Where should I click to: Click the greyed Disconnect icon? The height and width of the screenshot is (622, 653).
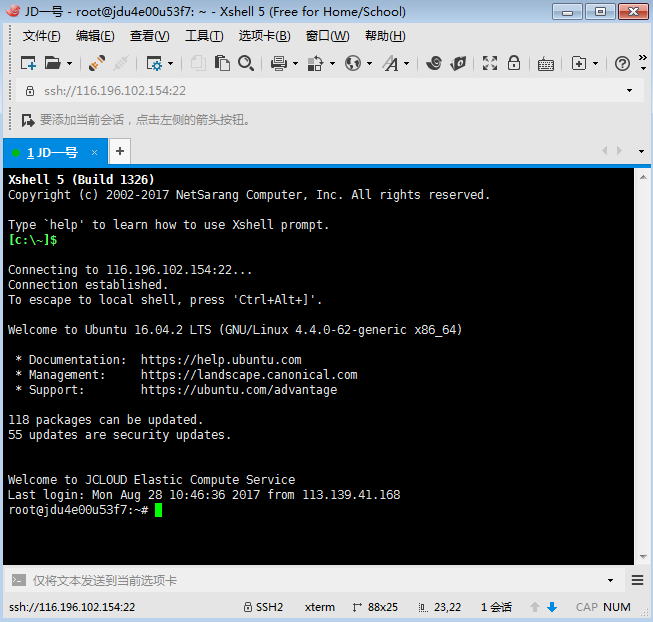pos(121,64)
